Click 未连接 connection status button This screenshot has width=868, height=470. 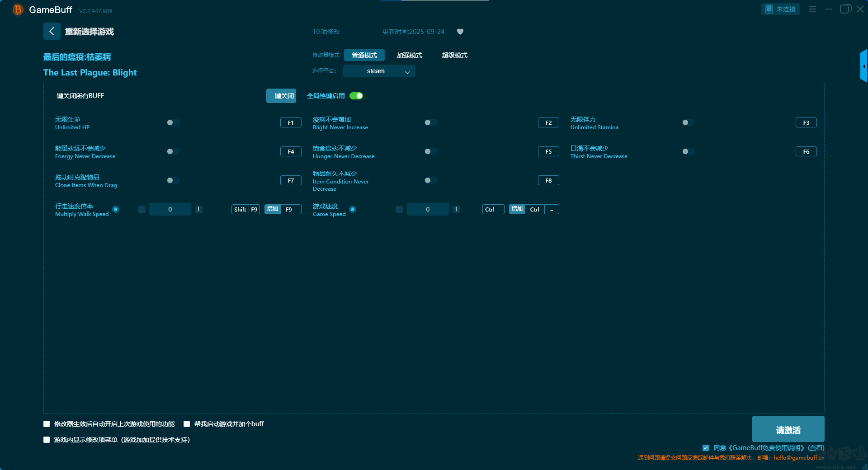click(780, 9)
